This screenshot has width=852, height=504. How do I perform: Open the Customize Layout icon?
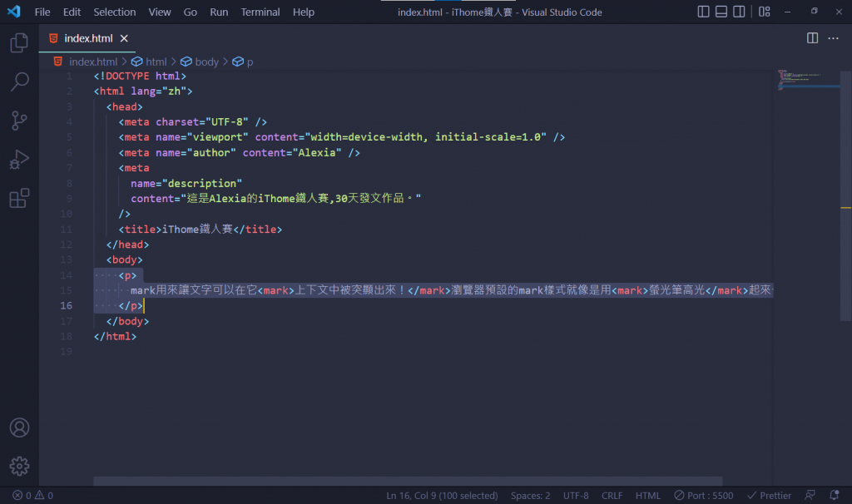[x=765, y=12]
